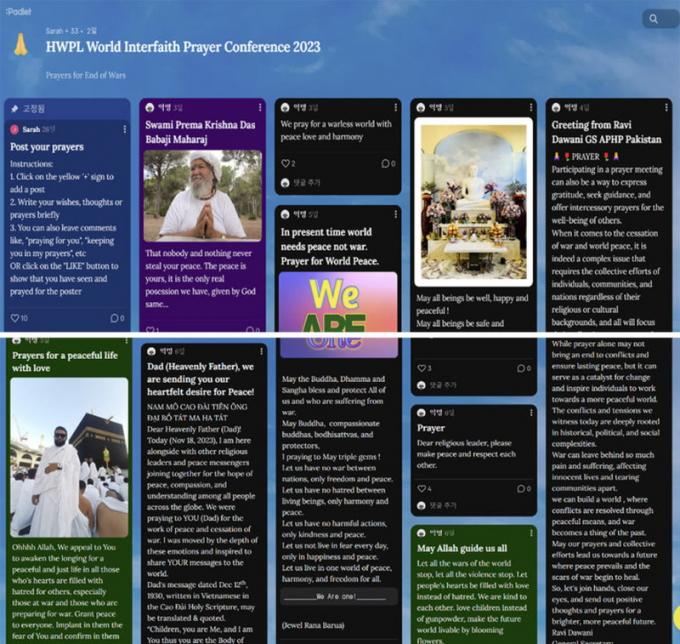Click the In present time world heading
Screen dimensions: 680x644
coord(330,246)
